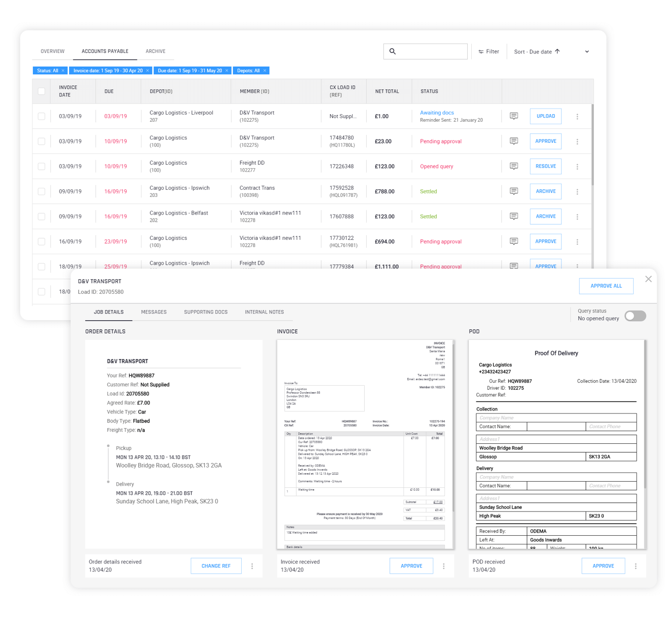Open the Supporting Docs tab
The height and width of the screenshot is (618, 672).
point(206,312)
